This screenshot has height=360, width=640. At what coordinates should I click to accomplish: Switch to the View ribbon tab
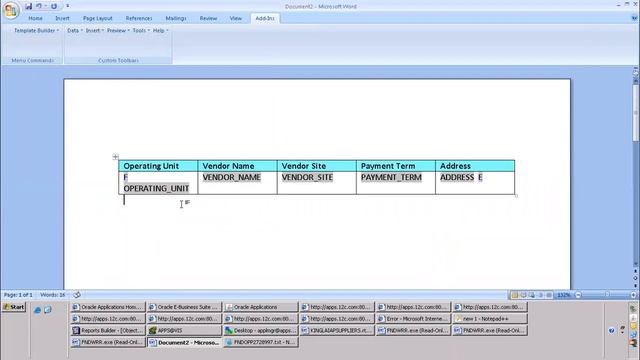(236, 18)
